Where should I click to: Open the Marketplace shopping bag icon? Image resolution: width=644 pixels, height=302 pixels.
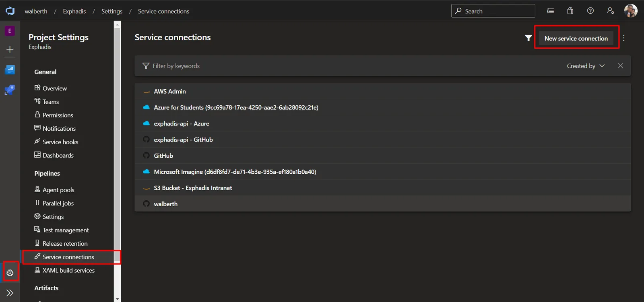coord(570,11)
